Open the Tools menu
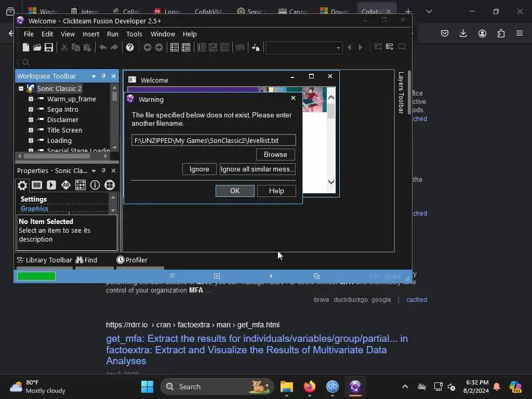Viewport: 532px width, 399px height. coord(134,34)
